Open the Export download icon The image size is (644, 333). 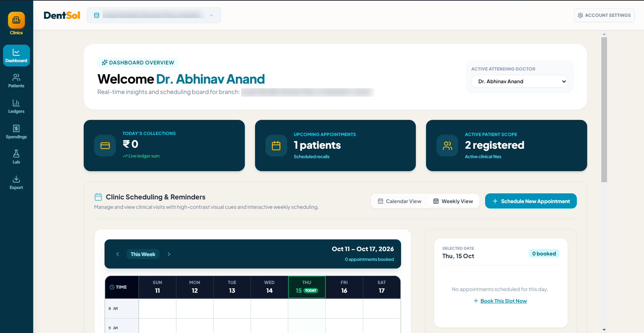(16, 179)
